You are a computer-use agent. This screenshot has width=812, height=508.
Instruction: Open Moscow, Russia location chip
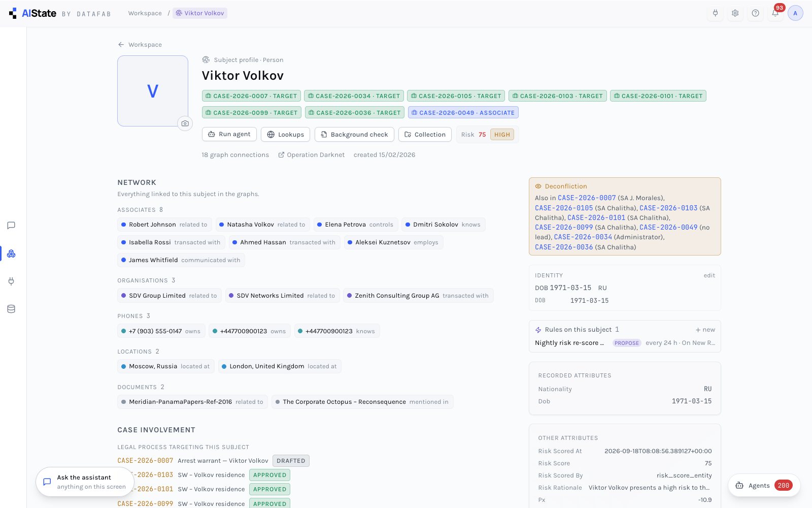165,366
